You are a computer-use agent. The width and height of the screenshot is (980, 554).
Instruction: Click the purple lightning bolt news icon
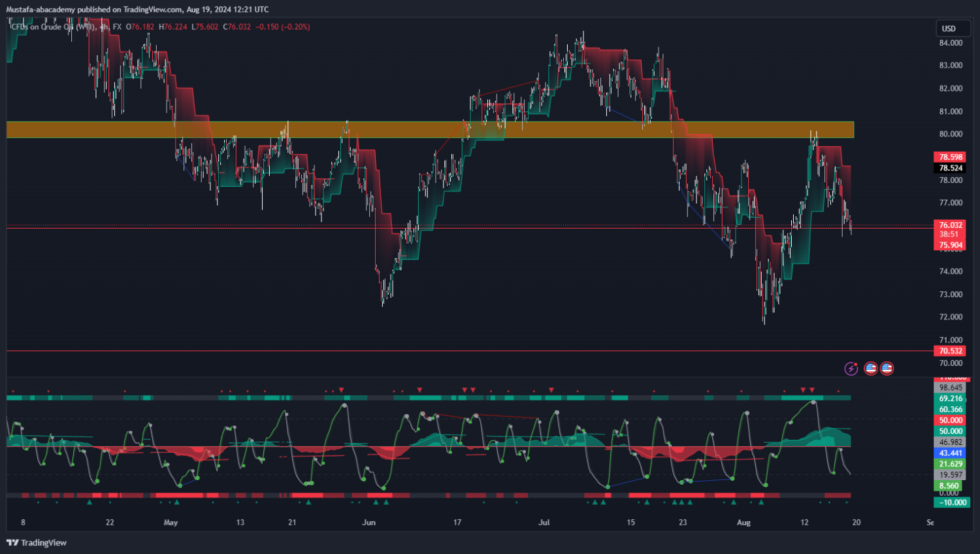coord(851,368)
